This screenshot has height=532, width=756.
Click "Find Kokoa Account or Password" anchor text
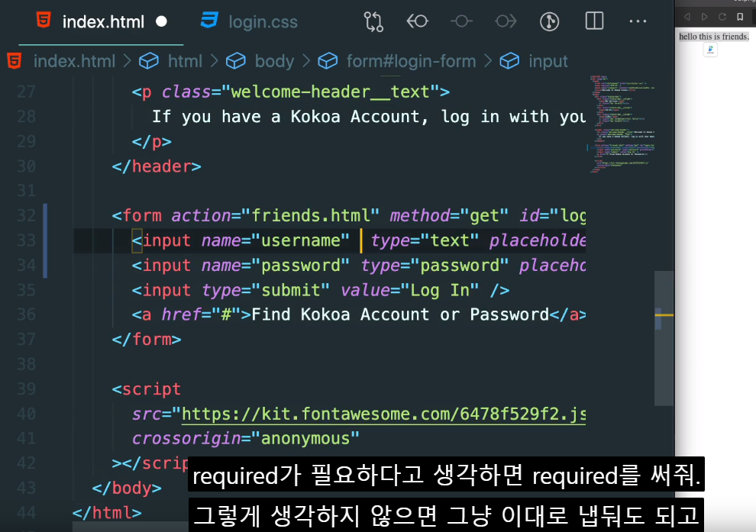400,314
